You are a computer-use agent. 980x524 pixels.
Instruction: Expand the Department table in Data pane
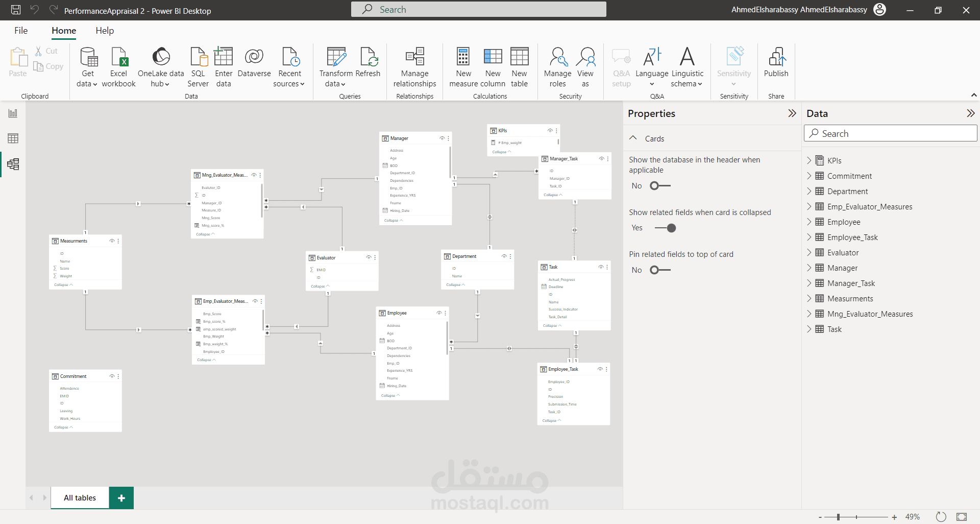[x=809, y=191]
